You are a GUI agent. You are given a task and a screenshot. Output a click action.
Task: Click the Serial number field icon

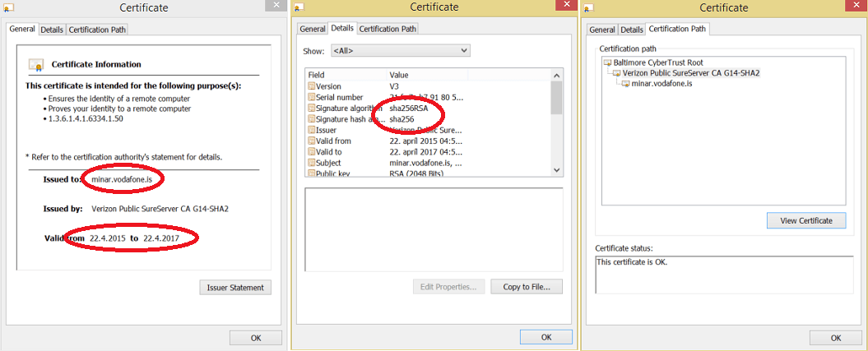(311, 97)
